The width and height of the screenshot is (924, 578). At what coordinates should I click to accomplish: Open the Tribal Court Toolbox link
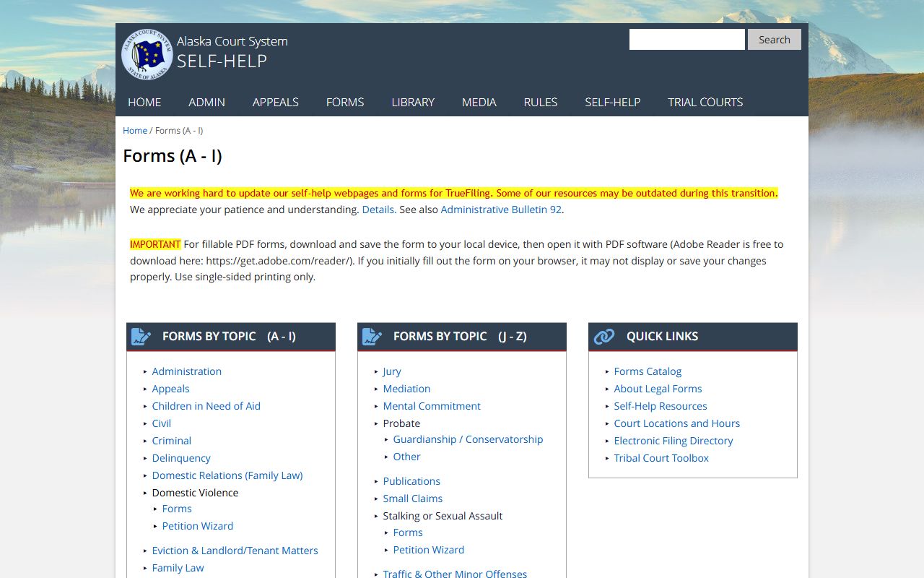(x=661, y=458)
